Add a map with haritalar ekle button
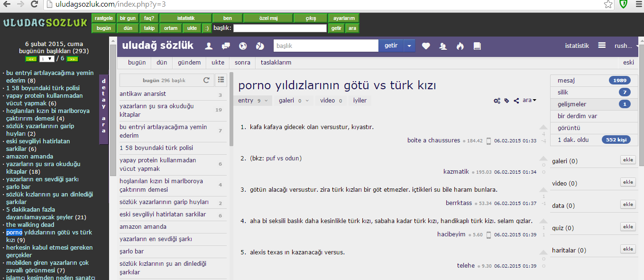 628,249
